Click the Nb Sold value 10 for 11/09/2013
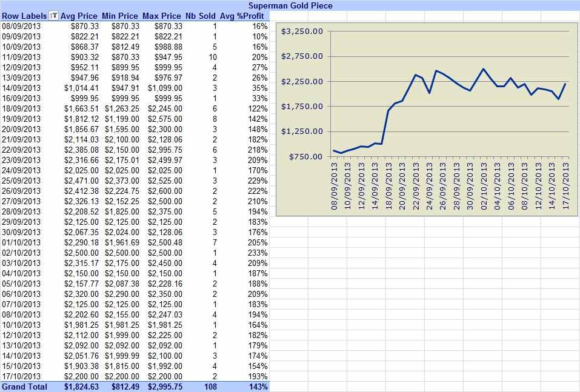 click(x=213, y=58)
